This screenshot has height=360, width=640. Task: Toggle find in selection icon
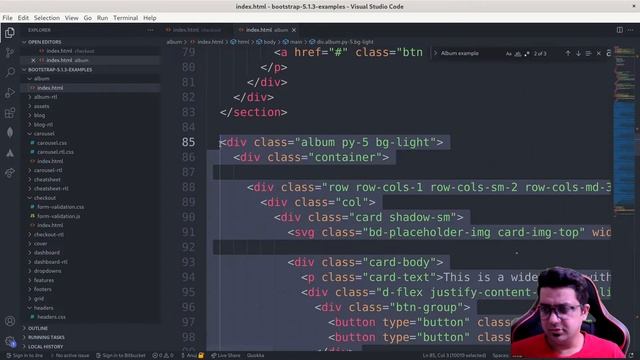point(588,53)
